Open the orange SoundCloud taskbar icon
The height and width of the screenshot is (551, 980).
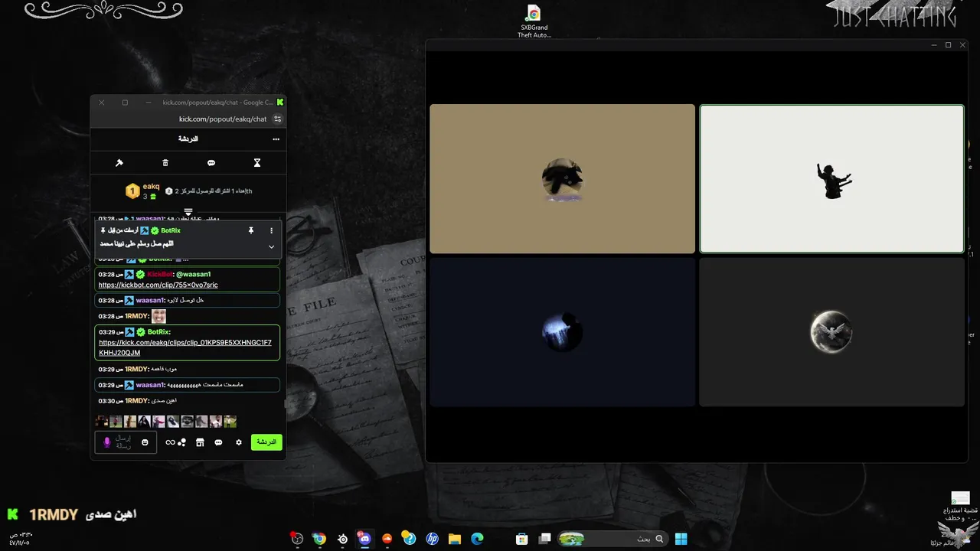pos(387,539)
